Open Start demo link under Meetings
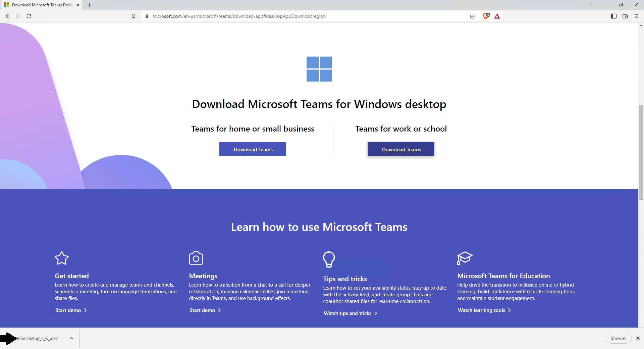This screenshot has width=644, height=349. 205,310
